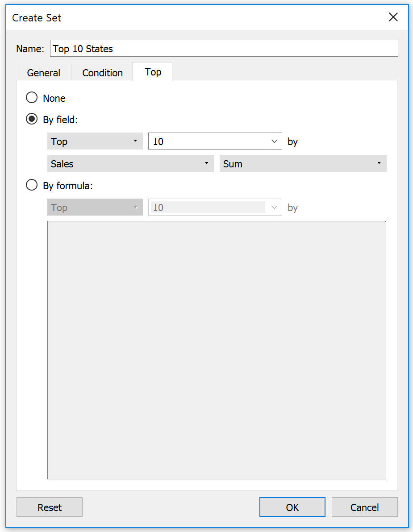This screenshot has height=532, width=413.
Task: Switch to the General tab
Action: tap(44, 73)
